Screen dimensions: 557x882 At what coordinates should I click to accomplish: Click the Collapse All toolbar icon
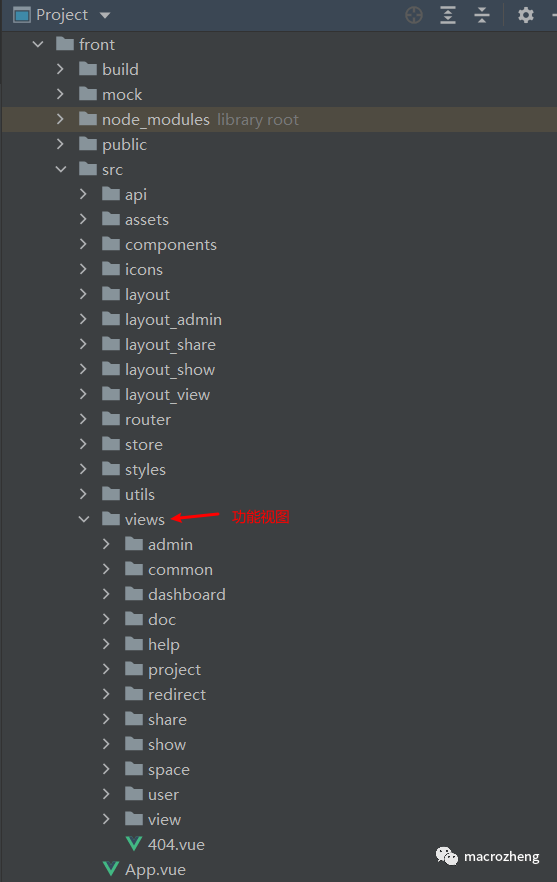(x=482, y=15)
